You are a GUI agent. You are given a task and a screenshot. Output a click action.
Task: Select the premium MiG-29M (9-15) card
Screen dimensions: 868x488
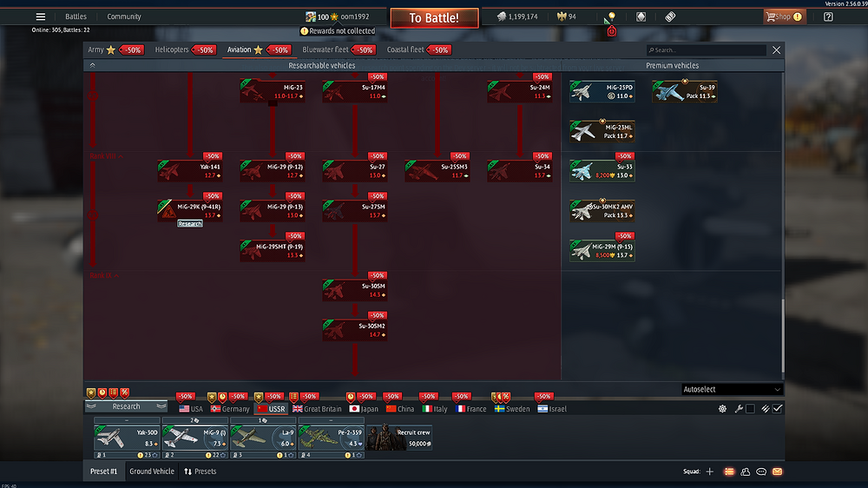point(602,251)
